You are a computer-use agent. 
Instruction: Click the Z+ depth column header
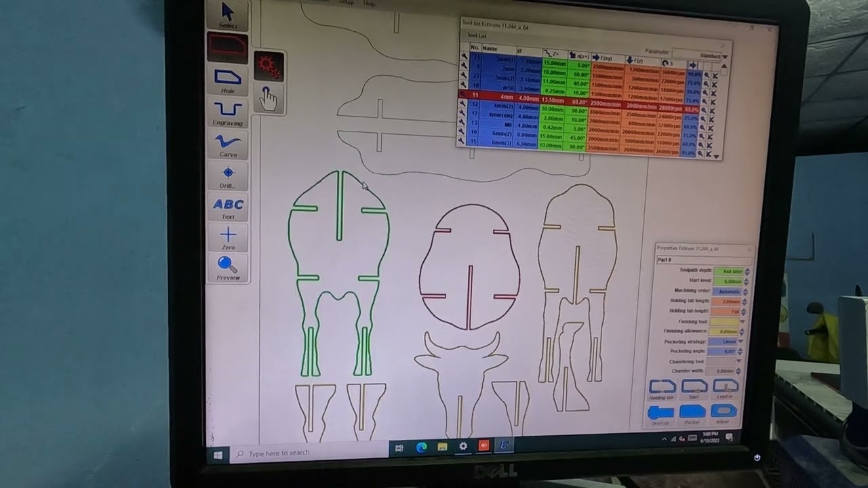554,53
